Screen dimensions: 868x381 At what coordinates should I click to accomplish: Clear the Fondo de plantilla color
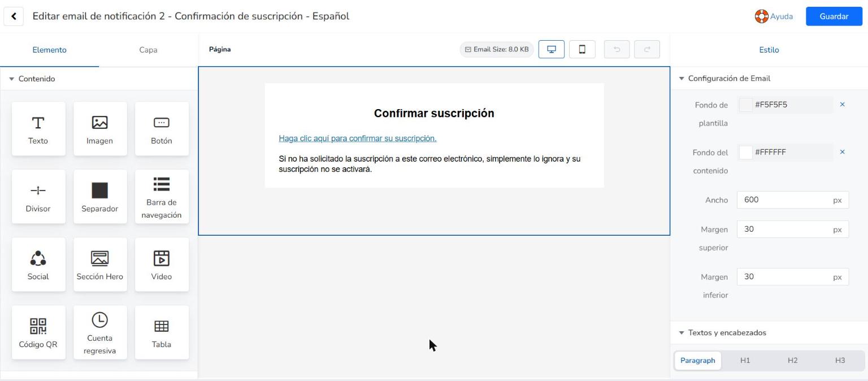coord(842,105)
